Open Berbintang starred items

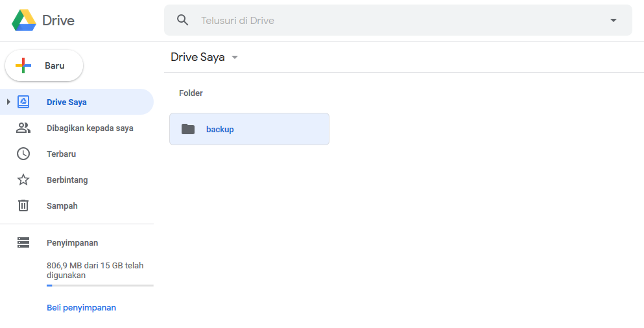pyautogui.click(x=67, y=180)
